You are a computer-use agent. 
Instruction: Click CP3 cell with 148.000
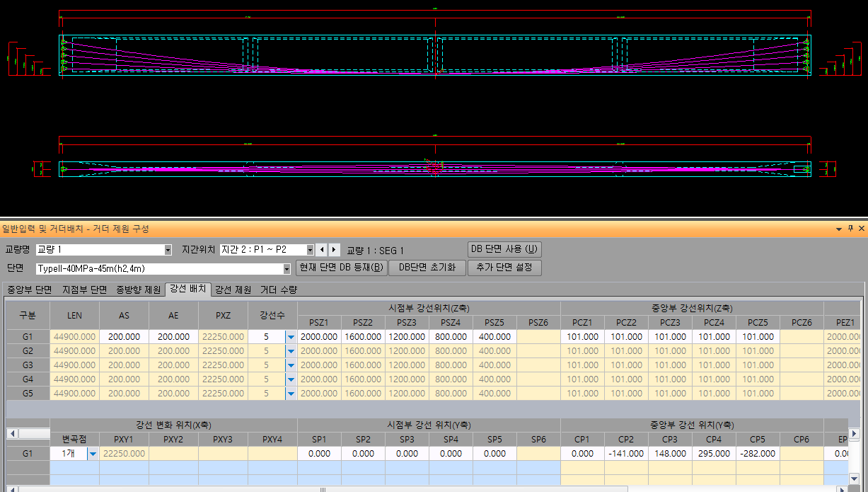670,454
